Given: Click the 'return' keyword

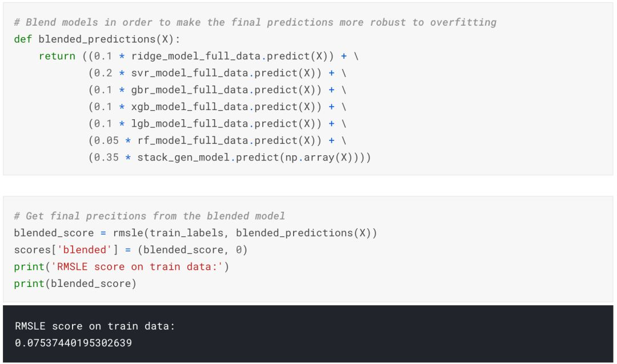Looking at the screenshot, I should (57, 56).
